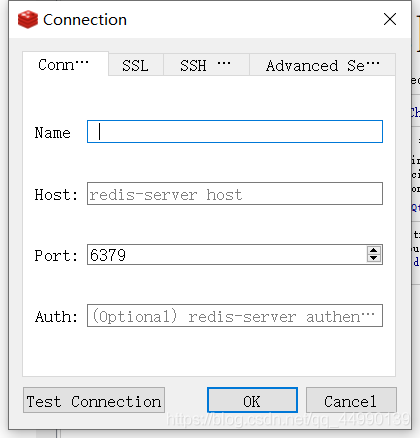Go to the Advanced Se… tab
This screenshot has height=438, width=420.
pyautogui.click(x=322, y=65)
